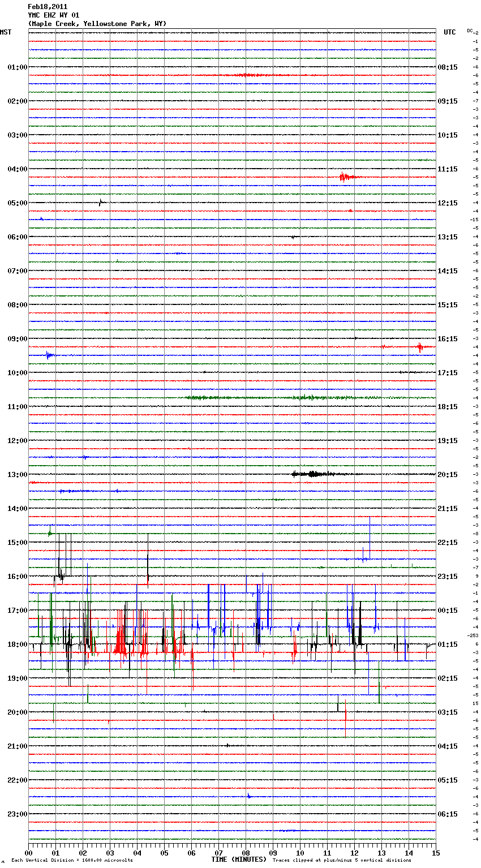481x868 pixels.
Task: Select the station code "YMC EHZ WY 01"
Action: pyautogui.click(x=54, y=15)
